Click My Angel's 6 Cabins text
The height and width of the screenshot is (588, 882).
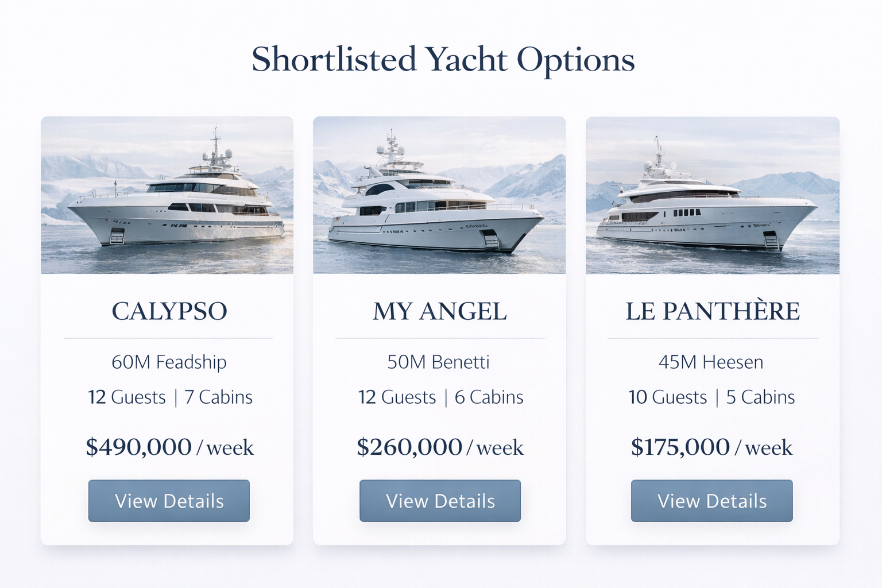pyautogui.click(x=489, y=397)
